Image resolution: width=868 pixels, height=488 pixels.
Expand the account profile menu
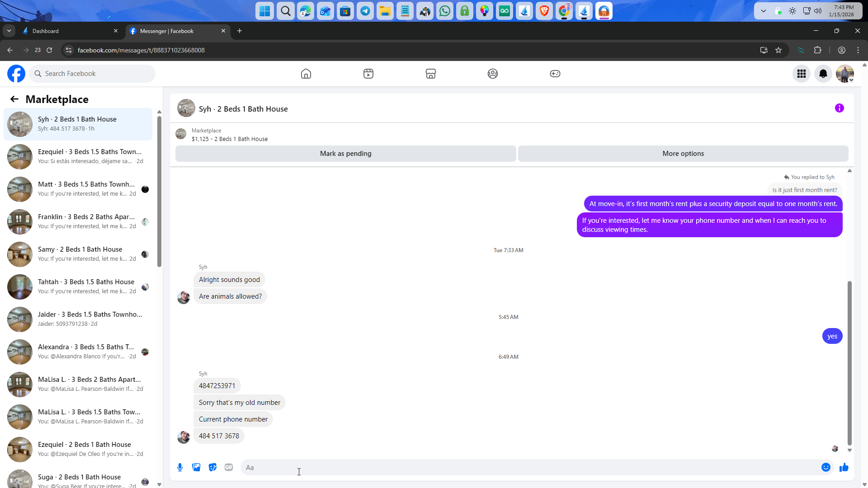click(844, 74)
